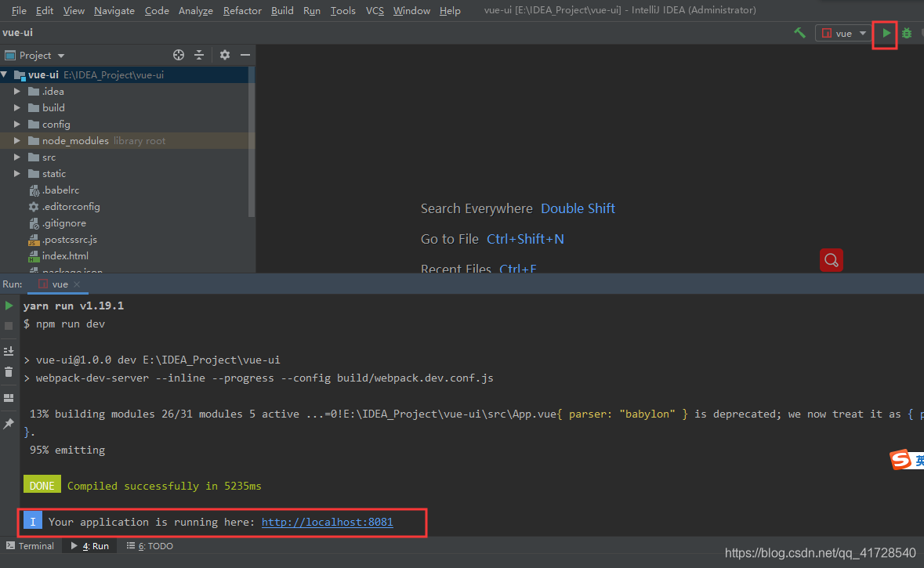Open the Refactor menu
The height and width of the screenshot is (568, 924).
(x=242, y=11)
